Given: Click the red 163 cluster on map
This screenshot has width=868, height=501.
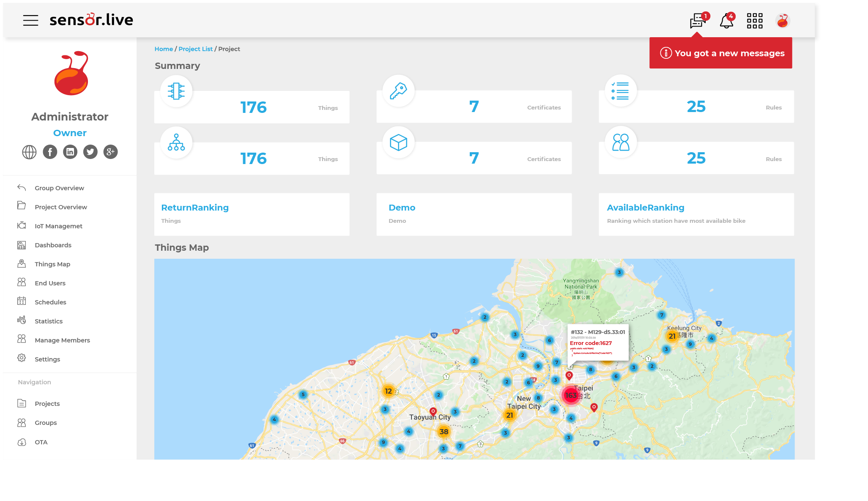Looking at the screenshot, I should [571, 395].
